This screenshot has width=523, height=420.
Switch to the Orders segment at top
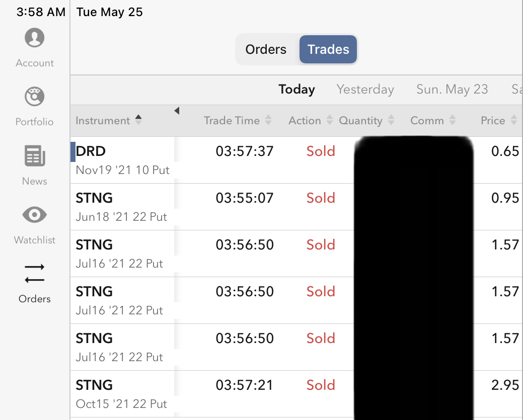(x=266, y=49)
